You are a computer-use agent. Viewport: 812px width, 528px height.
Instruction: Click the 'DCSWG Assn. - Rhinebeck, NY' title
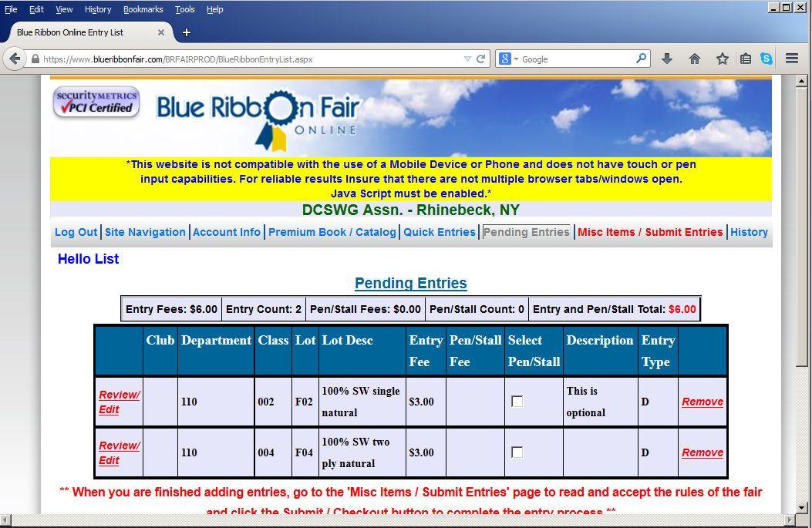[x=411, y=210]
